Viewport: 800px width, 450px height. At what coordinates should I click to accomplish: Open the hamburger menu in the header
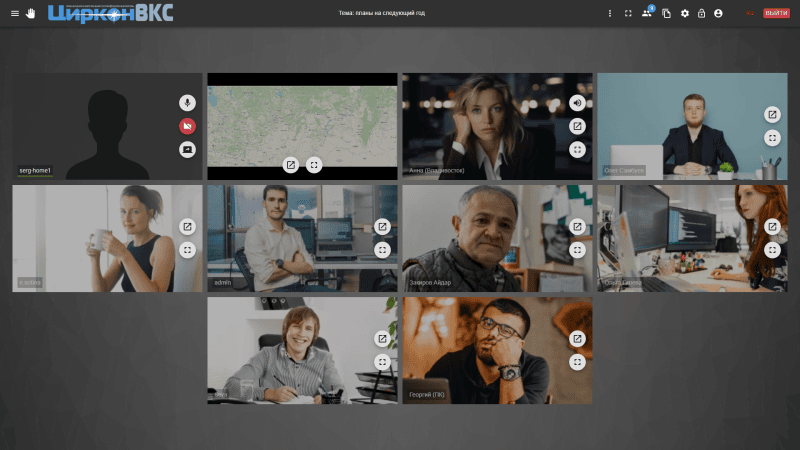pos(14,13)
